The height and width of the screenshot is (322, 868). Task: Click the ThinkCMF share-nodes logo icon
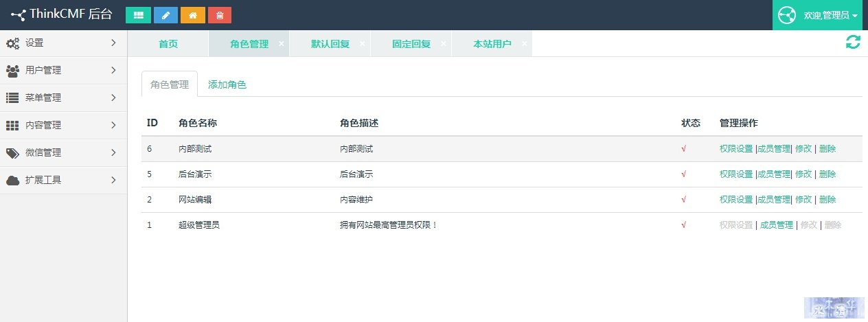[x=18, y=15]
